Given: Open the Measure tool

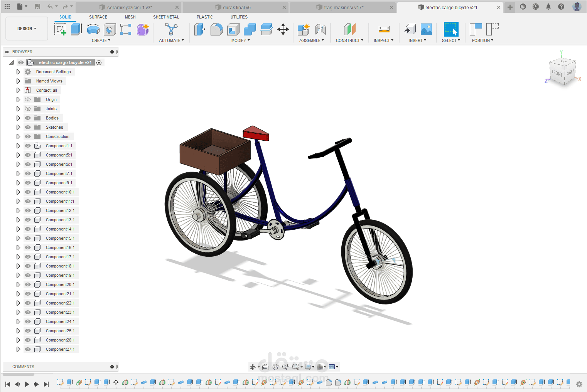Looking at the screenshot, I should tap(384, 29).
